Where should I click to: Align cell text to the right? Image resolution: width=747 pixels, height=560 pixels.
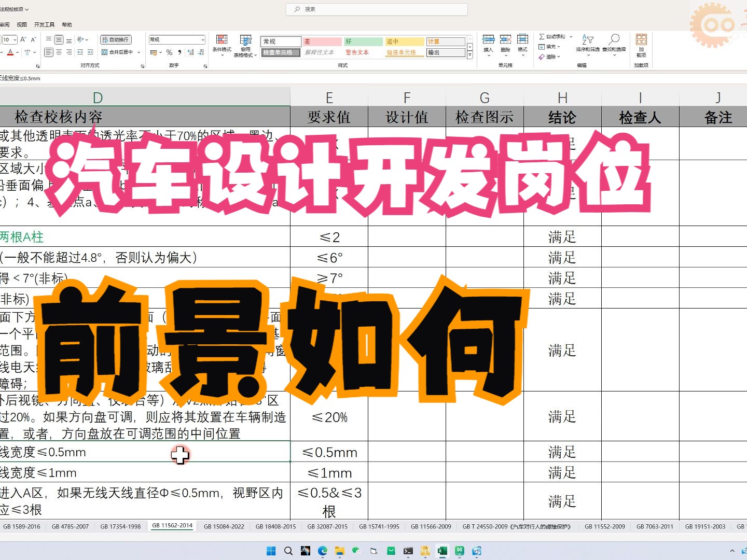pos(69,52)
